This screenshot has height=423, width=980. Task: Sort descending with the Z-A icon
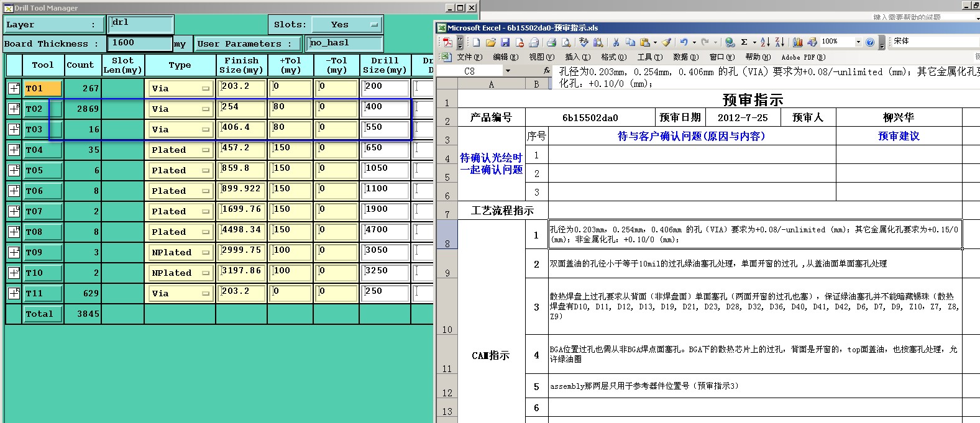tap(779, 42)
